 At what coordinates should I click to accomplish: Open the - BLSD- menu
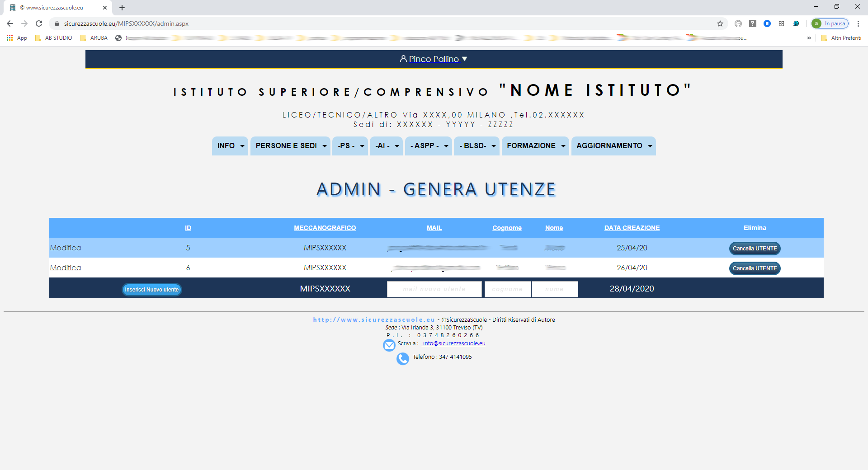pos(476,146)
